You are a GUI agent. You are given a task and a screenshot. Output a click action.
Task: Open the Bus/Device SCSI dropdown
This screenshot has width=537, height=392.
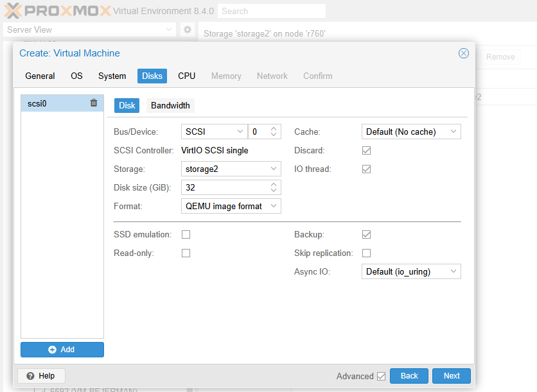pos(240,132)
